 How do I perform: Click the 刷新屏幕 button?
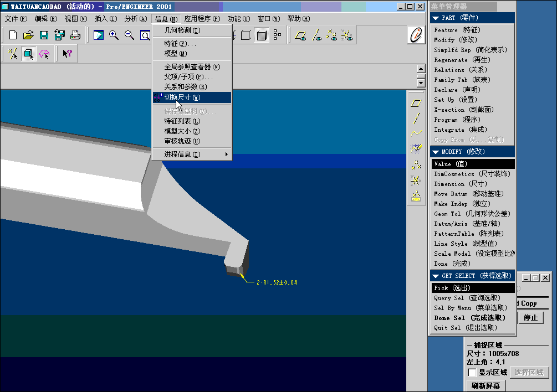pyautogui.click(x=486, y=385)
